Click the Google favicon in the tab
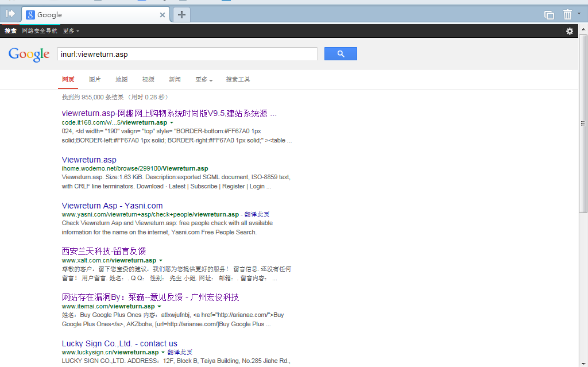 30,14
